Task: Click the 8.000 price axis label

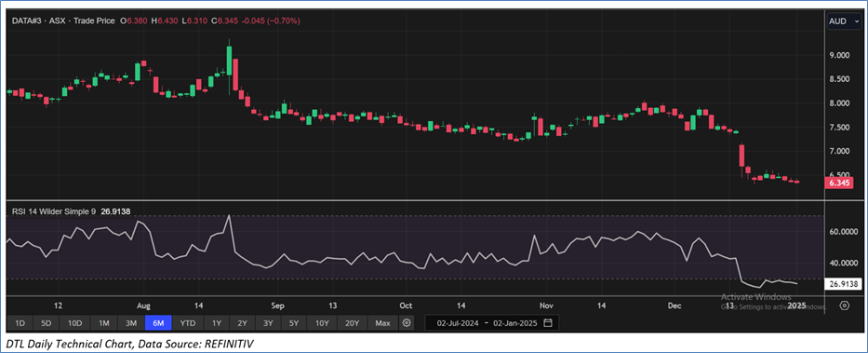Action: pyautogui.click(x=839, y=103)
